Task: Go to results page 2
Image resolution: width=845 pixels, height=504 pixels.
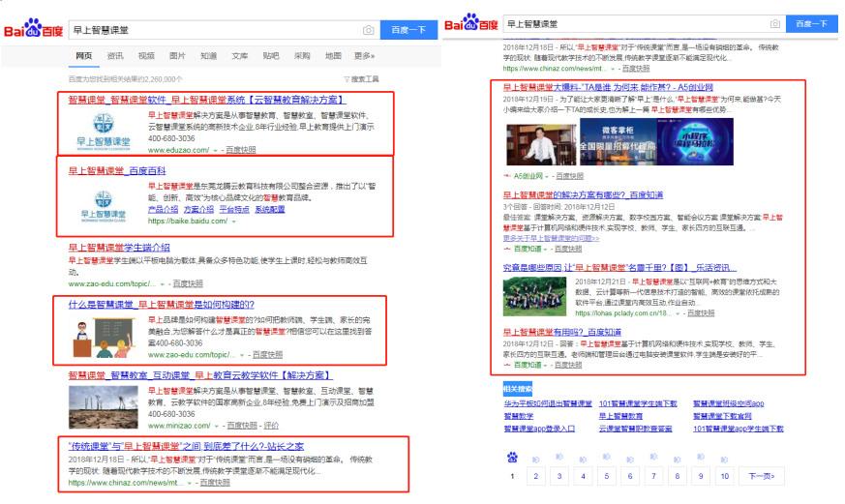Action: click(x=535, y=476)
